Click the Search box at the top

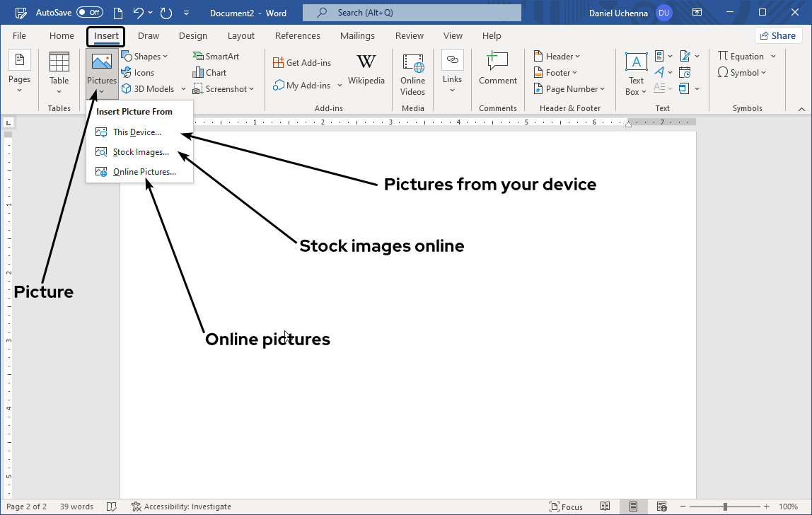[x=412, y=12]
